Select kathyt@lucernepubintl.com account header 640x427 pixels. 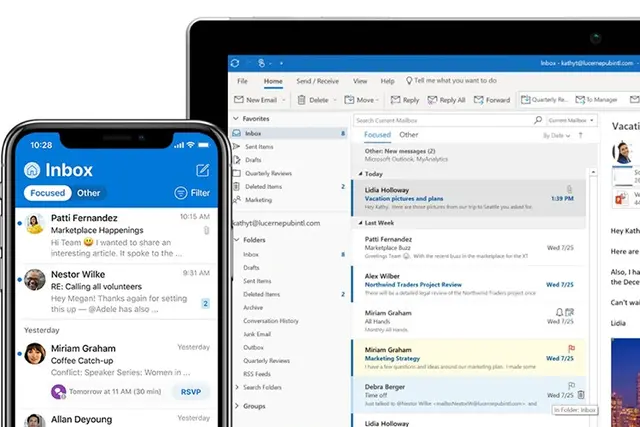pos(276,223)
